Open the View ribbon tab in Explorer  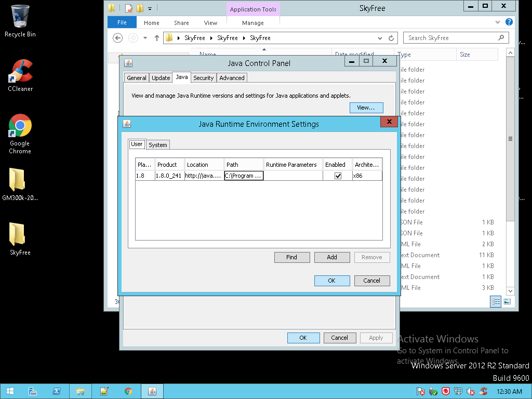pyautogui.click(x=210, y=23)
